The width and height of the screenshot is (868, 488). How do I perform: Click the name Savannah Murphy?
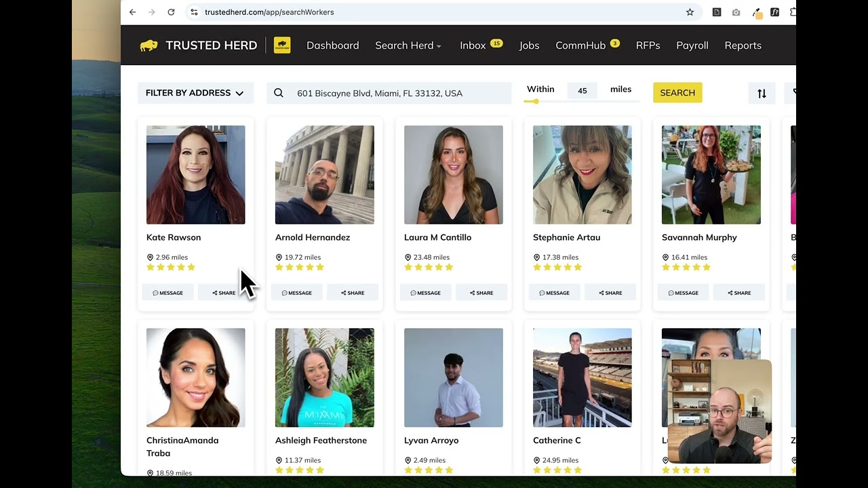[x=699, y=237]
